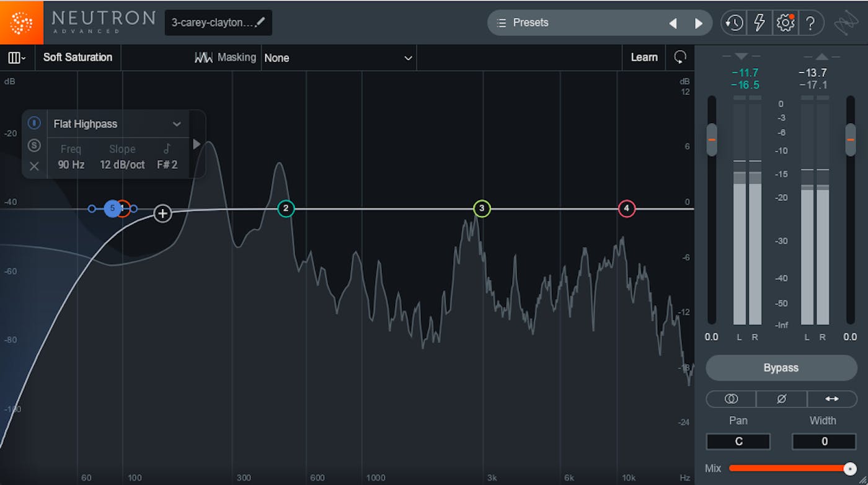Close band panel with X icon

coord(34,166)
